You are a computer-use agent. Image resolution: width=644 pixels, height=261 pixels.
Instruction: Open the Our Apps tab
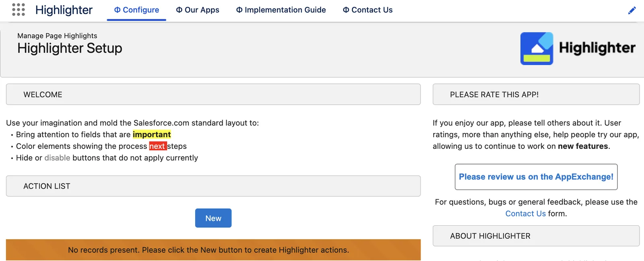point(198,10)
